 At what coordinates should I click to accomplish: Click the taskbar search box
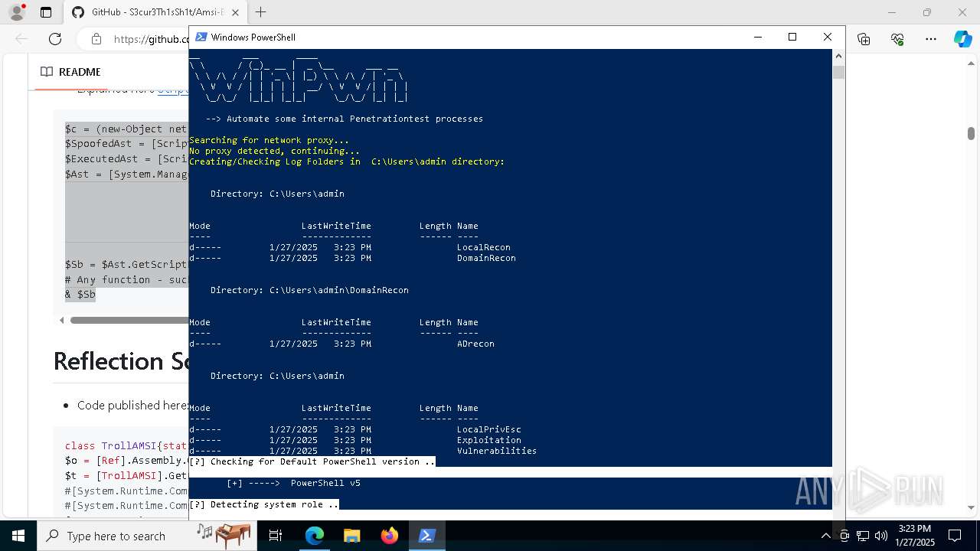pos(148,536)
